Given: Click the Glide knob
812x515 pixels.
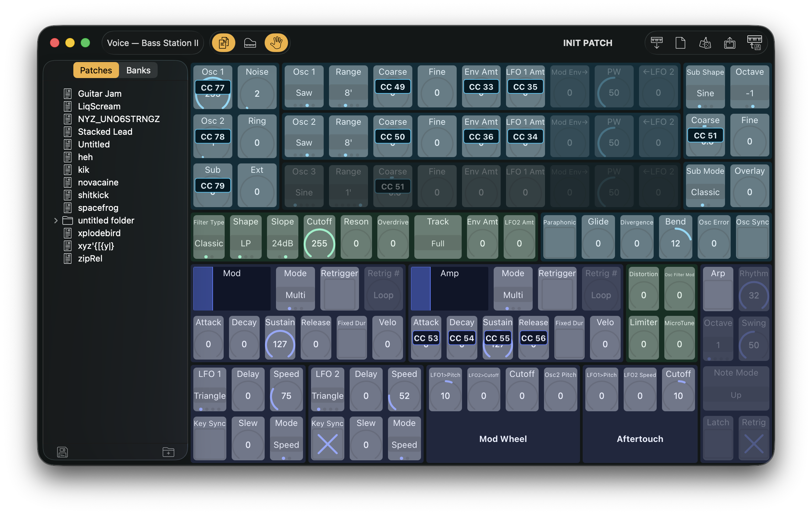Looking at the screenshot, I should pos(598,243).
